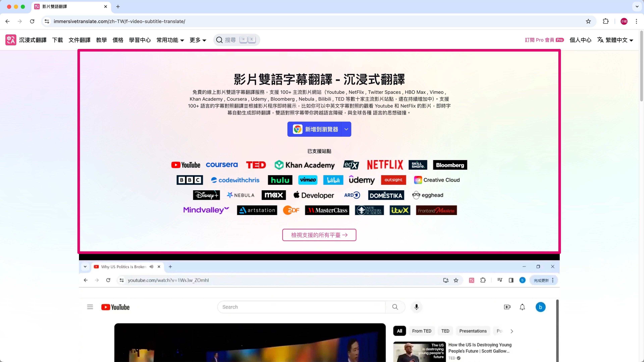
Task: Open the 文件翻譯 nav item
Action: pos(79,40)
